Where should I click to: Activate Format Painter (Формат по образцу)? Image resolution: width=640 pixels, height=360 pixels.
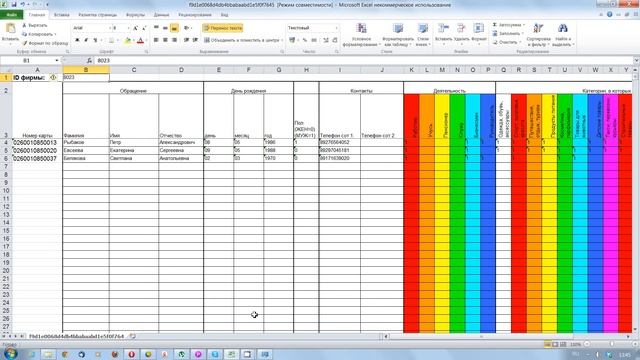tap(45, 42)
